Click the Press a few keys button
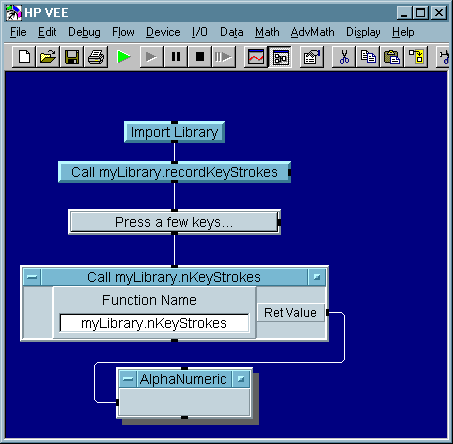The image size is (453, 444). point(174,222)
